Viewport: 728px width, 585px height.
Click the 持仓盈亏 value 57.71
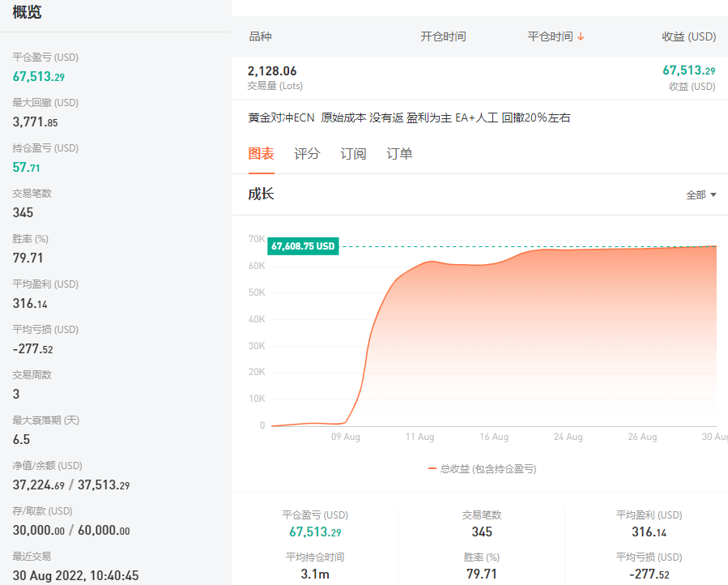tap(27, 167)
